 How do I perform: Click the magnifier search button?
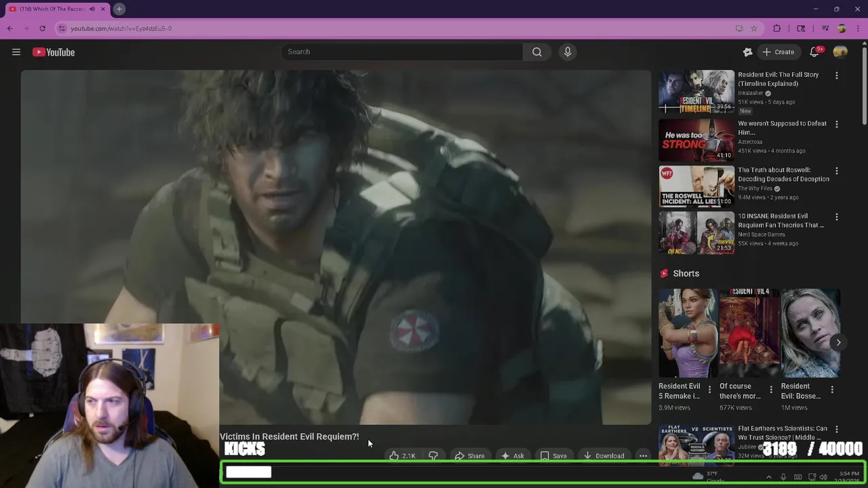(x=537, y=52)
